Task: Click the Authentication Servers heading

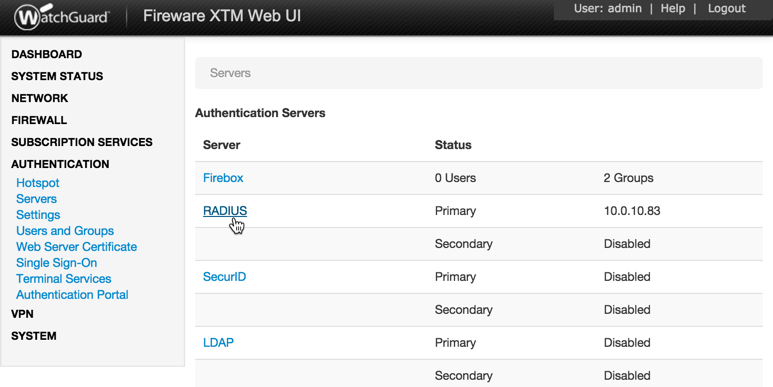Action: [260, 113]
